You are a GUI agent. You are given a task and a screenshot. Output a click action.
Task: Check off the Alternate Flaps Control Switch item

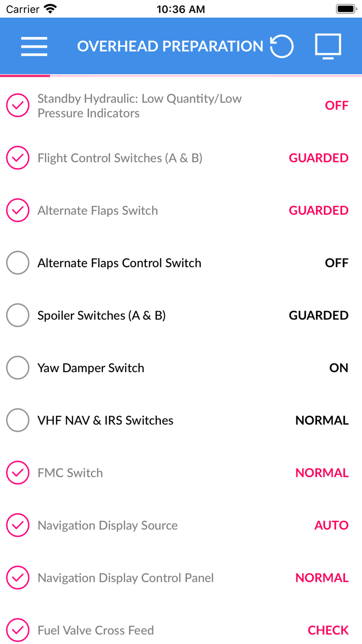point(17,263)
